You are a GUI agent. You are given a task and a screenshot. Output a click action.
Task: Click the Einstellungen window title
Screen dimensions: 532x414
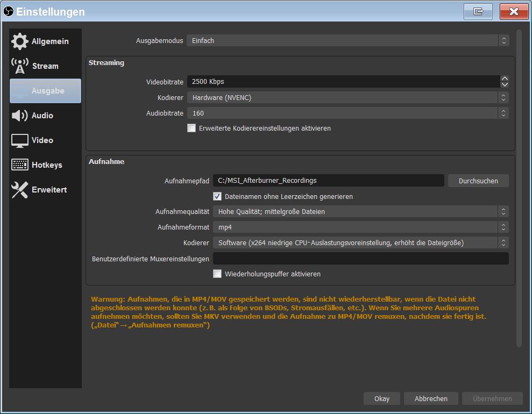(x=51, y=12)
